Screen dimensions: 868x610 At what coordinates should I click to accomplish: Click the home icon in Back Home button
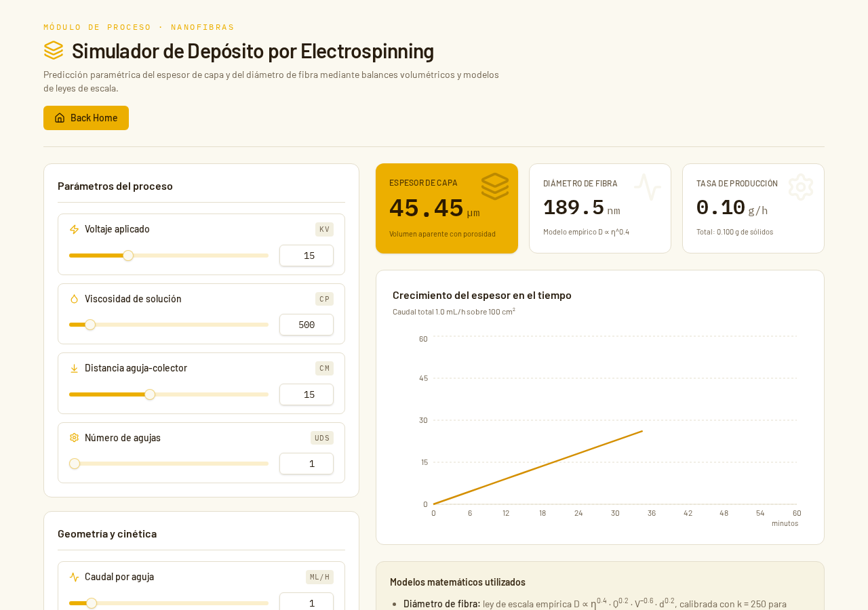click(60, 118)
